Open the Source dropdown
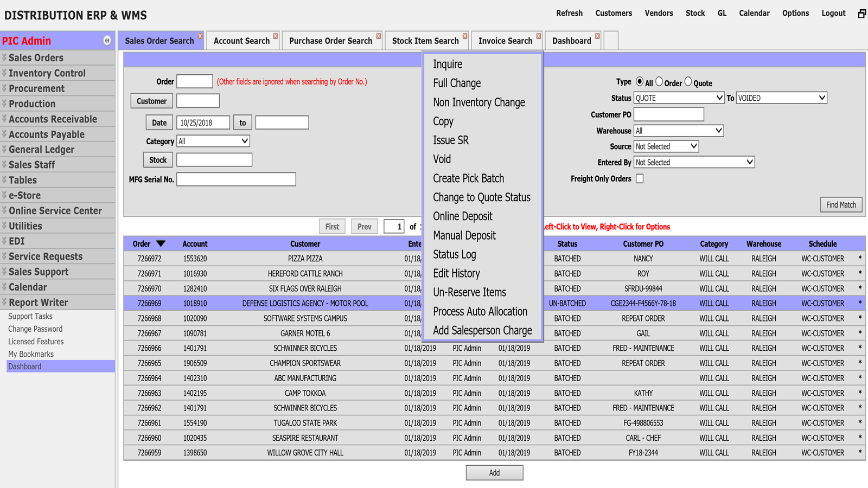 pos(666,146)
